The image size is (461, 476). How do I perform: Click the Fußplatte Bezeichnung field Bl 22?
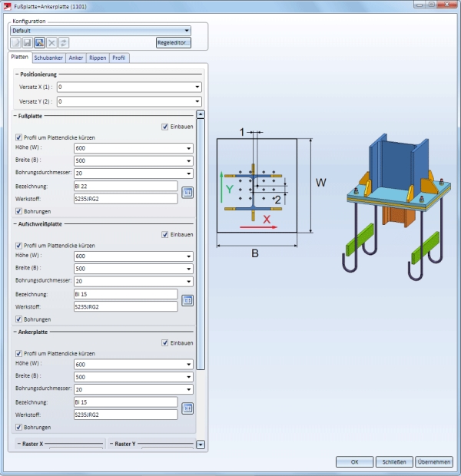pos(126,186)
